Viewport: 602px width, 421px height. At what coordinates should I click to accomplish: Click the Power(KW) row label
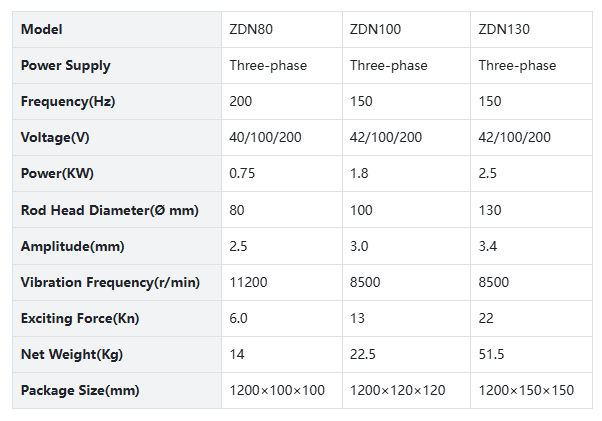(55, 173)
